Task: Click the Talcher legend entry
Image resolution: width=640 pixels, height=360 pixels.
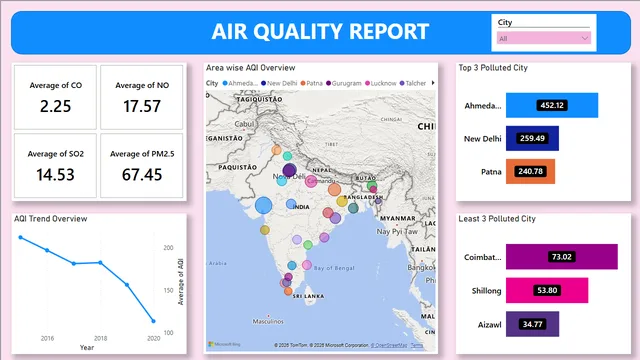Action: click(x=413, y=83)
